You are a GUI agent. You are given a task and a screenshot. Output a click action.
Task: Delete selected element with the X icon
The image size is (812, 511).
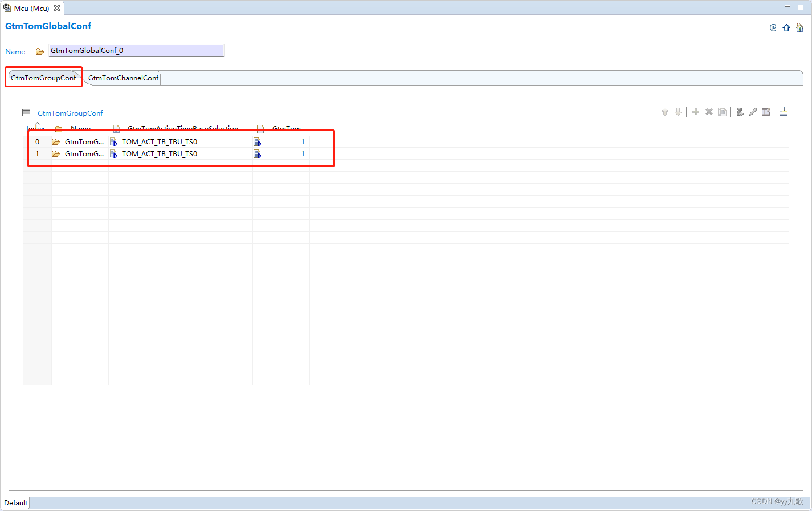point(709,112)
